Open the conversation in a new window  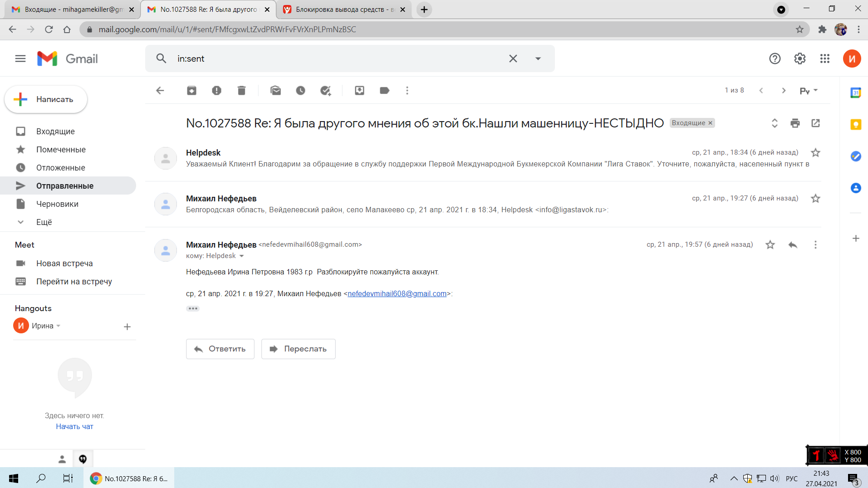pos(815,123)
